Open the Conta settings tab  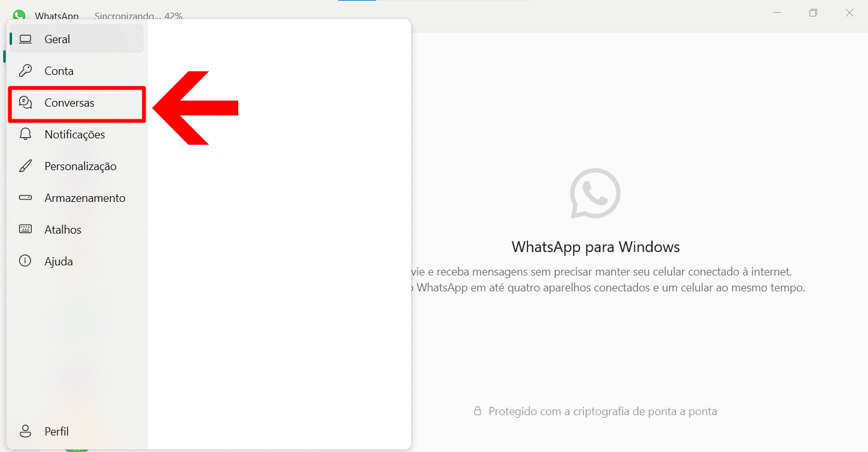76,71
